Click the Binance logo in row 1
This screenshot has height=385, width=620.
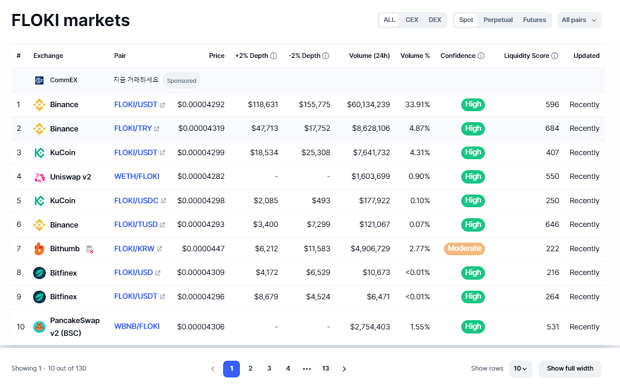[39, 105]
